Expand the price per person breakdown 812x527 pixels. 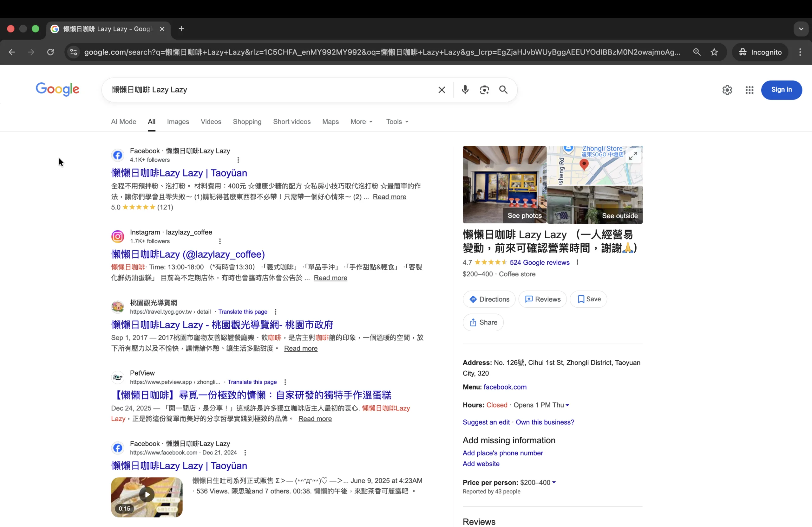[554, 482]
